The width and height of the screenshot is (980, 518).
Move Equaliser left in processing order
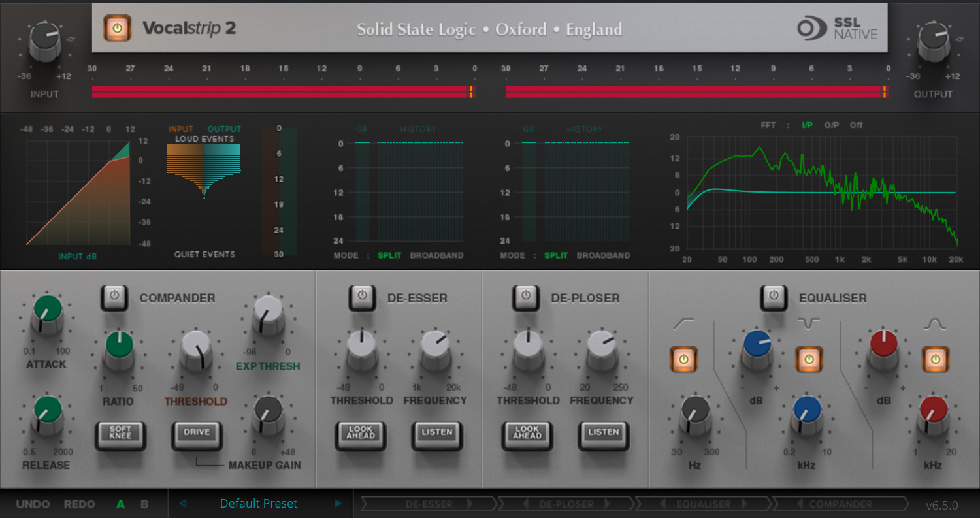click(x=662, y=504)
